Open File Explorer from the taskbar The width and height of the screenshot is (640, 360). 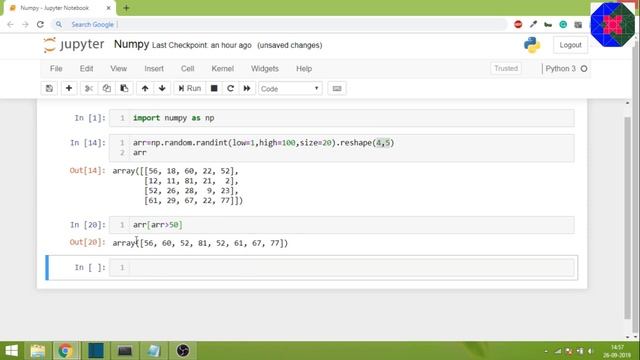coord(38,351)
